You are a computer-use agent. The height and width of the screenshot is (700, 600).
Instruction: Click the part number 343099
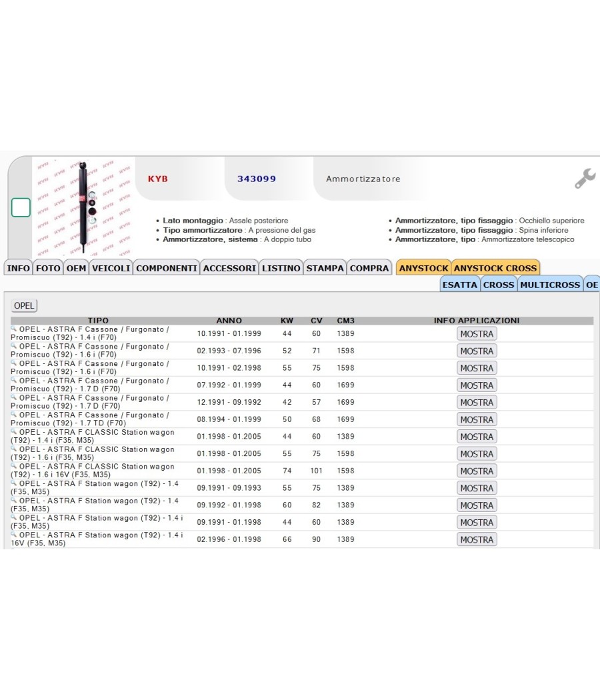257,179
